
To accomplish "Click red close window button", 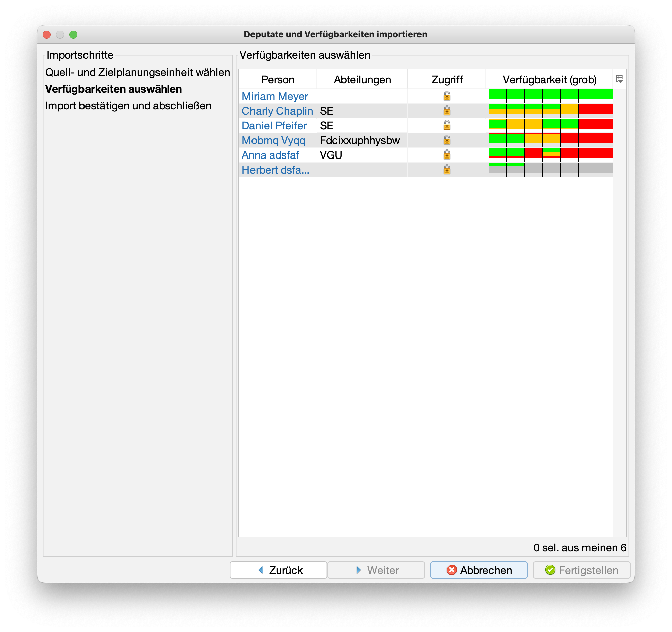I will point(47,34).
